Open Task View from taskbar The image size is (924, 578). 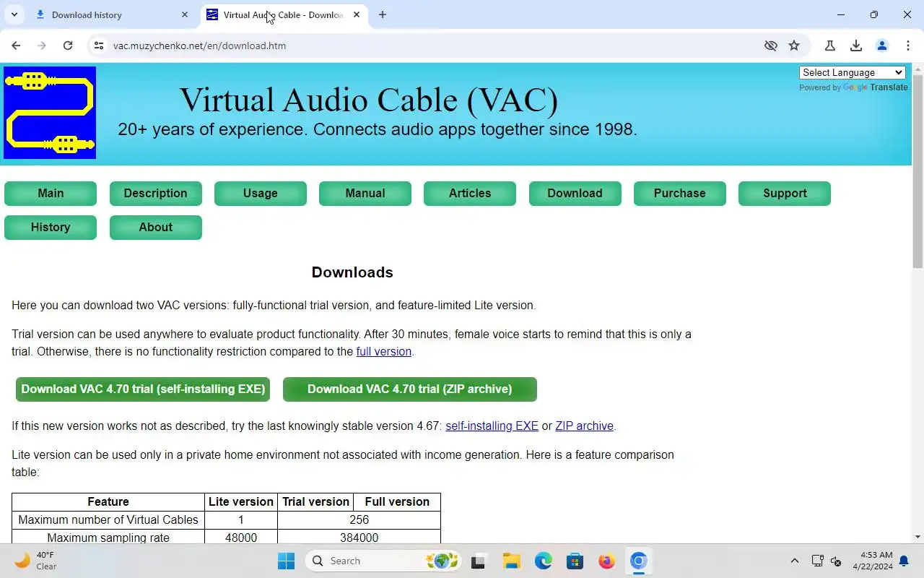tap(478, 561)
